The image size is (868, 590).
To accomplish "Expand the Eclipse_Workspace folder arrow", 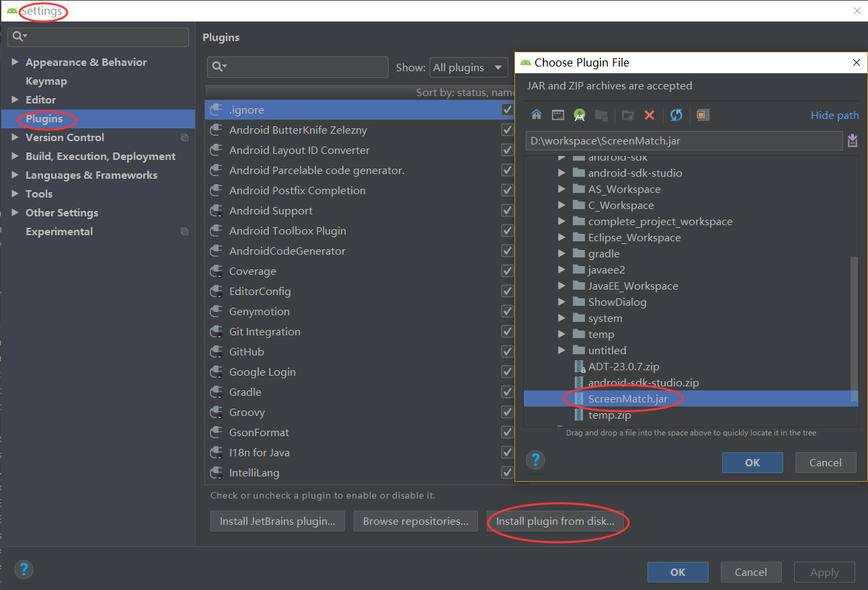I will pos(562,237).
